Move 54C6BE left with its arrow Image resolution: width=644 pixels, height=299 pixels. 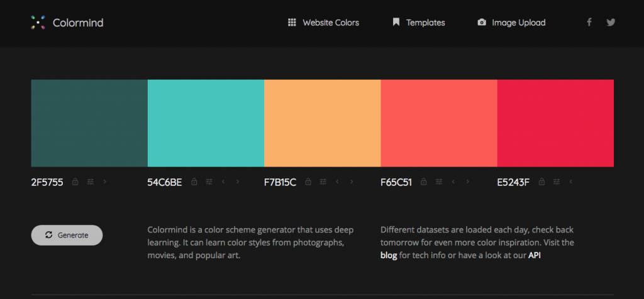(x=223, y=182)
